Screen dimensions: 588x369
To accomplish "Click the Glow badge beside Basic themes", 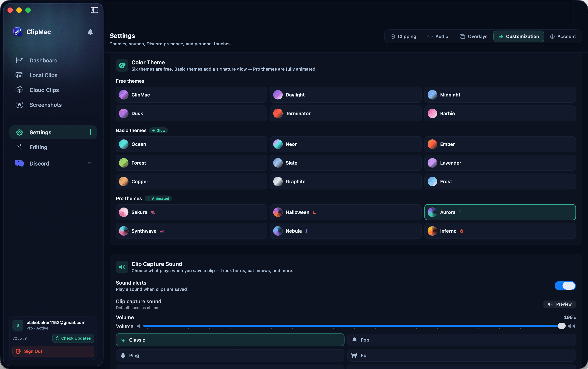I will 158,131.
